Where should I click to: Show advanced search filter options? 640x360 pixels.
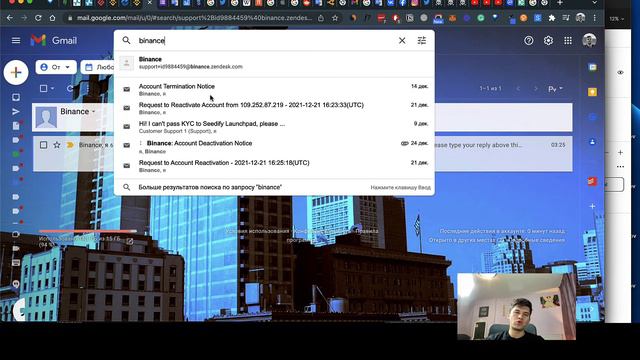click(422, 40)
